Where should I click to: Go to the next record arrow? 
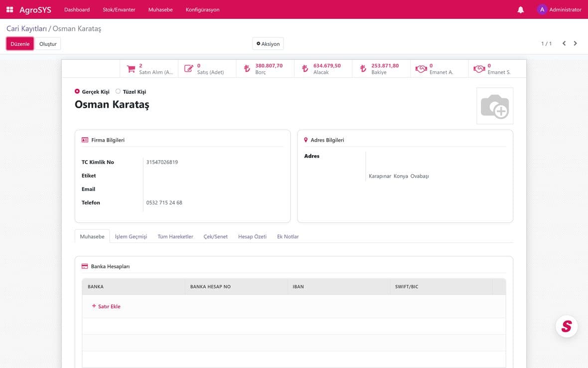tap(575, 43)
